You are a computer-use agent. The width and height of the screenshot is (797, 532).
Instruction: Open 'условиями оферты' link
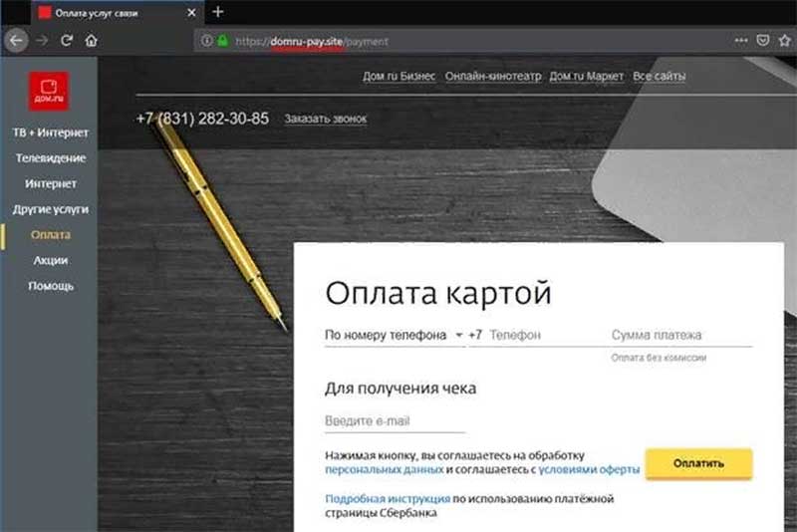[589, 469]
